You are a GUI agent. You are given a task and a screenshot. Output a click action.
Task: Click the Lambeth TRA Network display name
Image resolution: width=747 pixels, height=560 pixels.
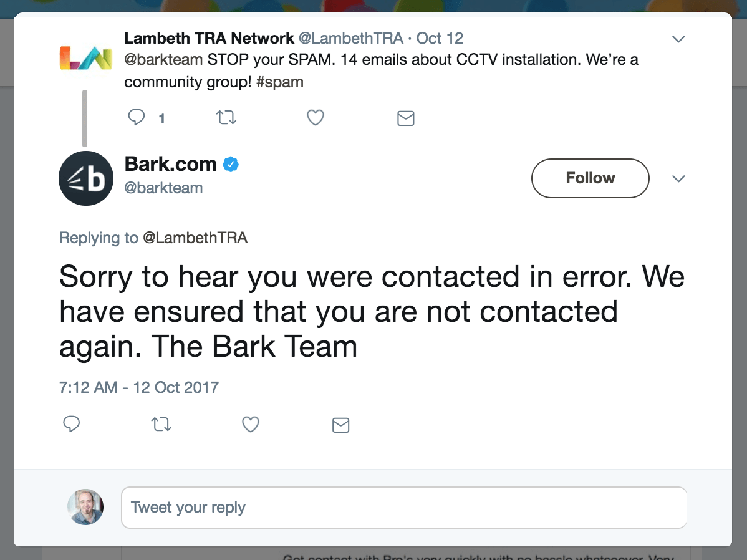tap(209, 38)
